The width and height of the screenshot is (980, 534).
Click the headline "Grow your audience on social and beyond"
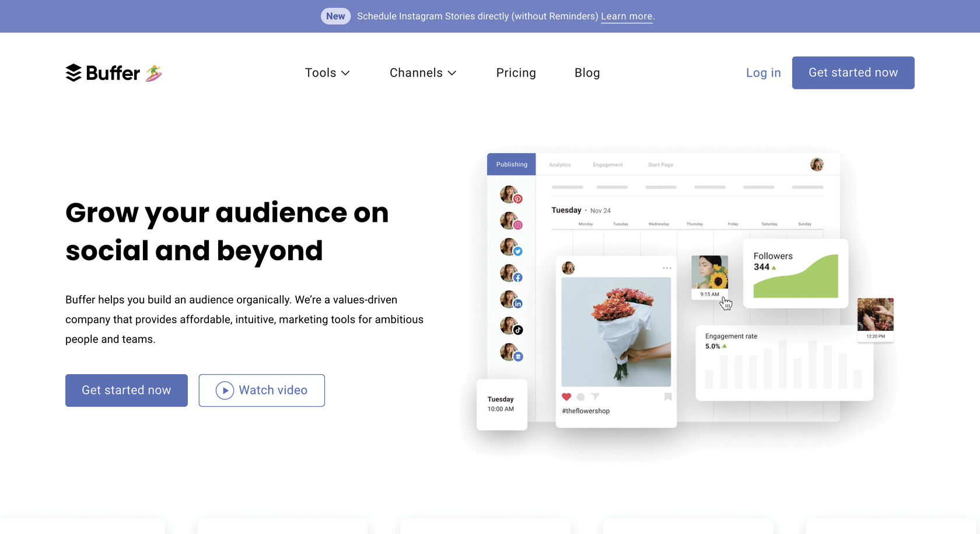[227, 232]
